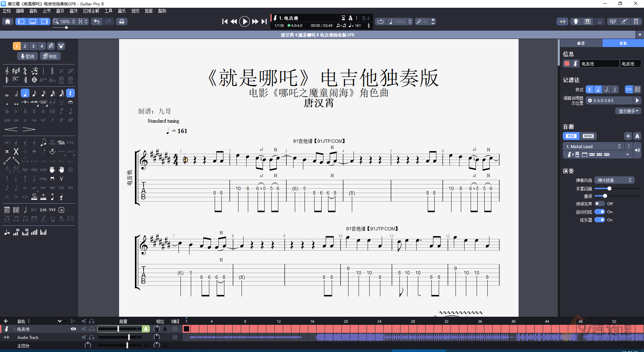This screenshot has width=644, height=352.
Task: Toggle the count-in hourglass icon
Action: (x=343, y=18)
